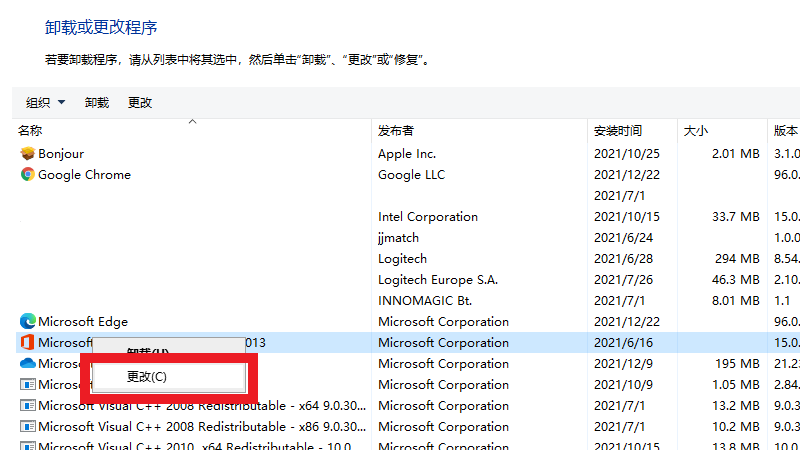
Task: Sort the list by 发布者 column
Action: 396,131
